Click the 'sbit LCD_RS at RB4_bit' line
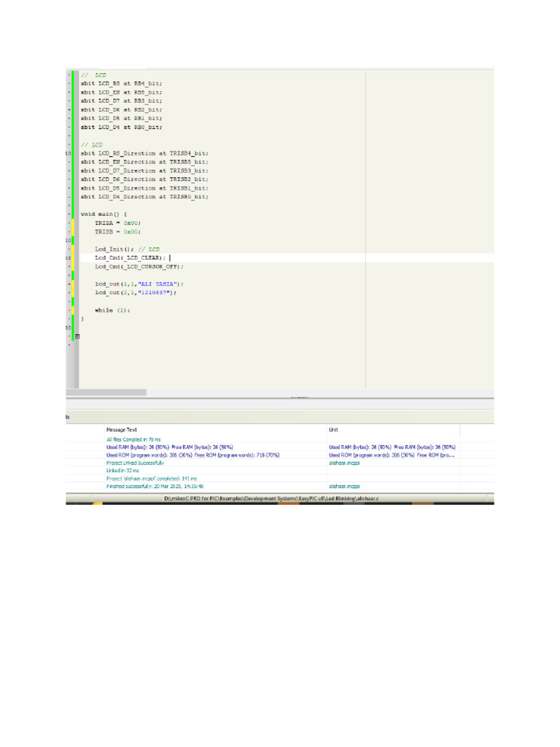 pos(121,84)
